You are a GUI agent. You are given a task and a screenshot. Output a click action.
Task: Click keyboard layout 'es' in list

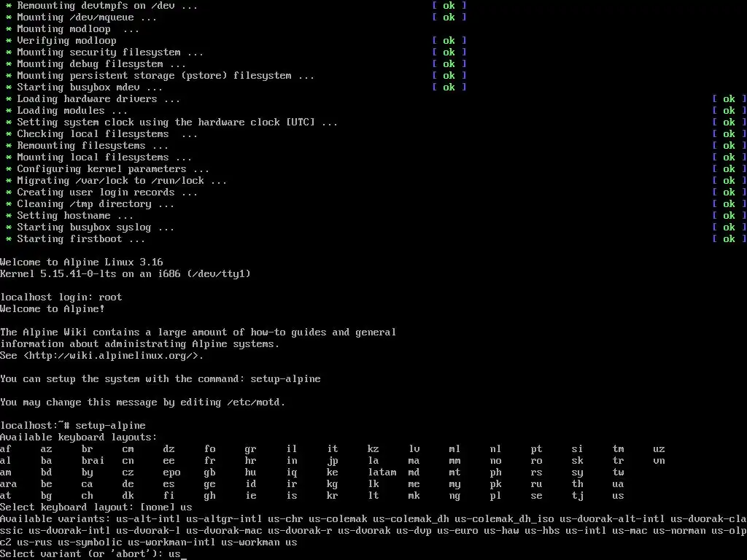click(169, 484)
